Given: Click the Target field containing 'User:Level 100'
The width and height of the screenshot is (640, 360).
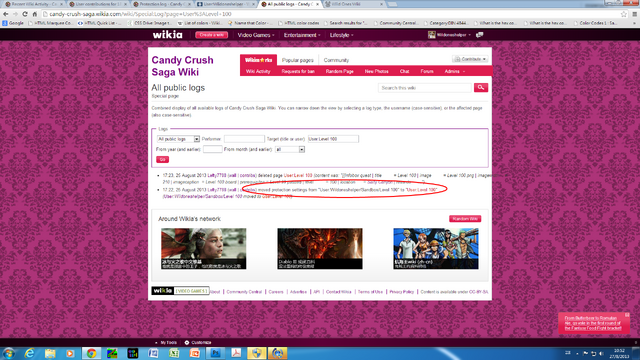Looking at the screenshot, I should 333,139.
